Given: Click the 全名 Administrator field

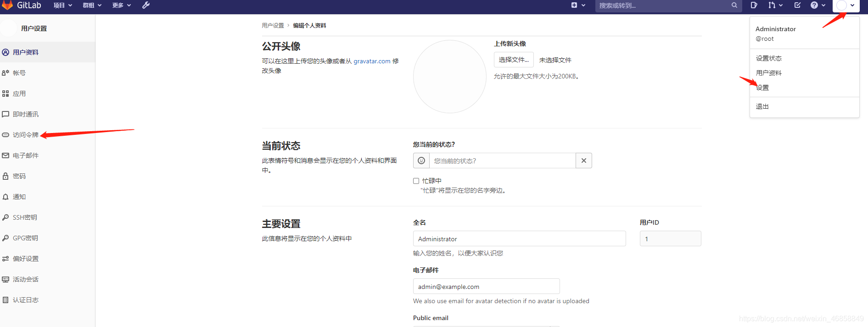Looking at the screenshot, I should (x=519, y=238).
